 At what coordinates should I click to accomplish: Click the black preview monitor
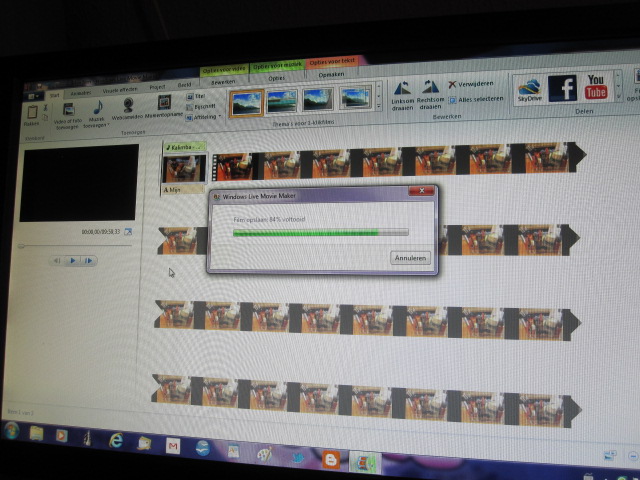[x=79, y=183]
